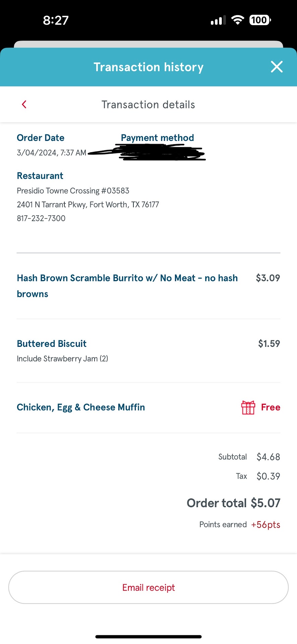Tap the +56pts points earned
The height and width of the screenshot is (644, 297).
click(265, 525)
